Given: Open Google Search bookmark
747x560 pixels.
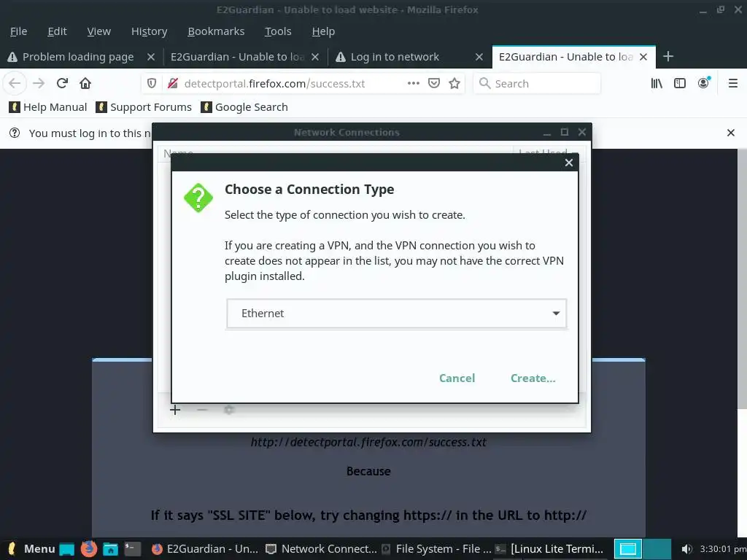Looking at the screenshot, I should coord(244,107).
